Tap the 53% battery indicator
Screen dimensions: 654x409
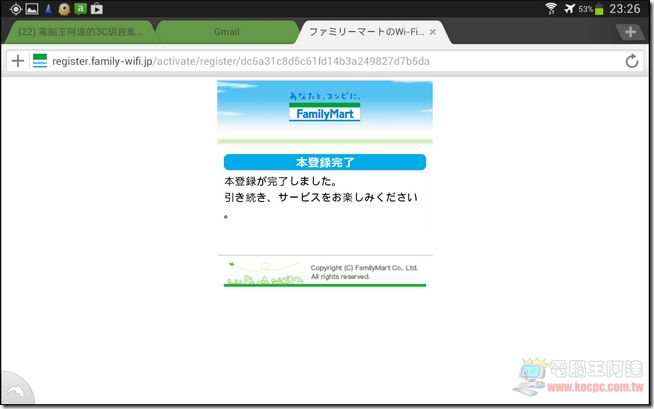click(x=591, y=9)
